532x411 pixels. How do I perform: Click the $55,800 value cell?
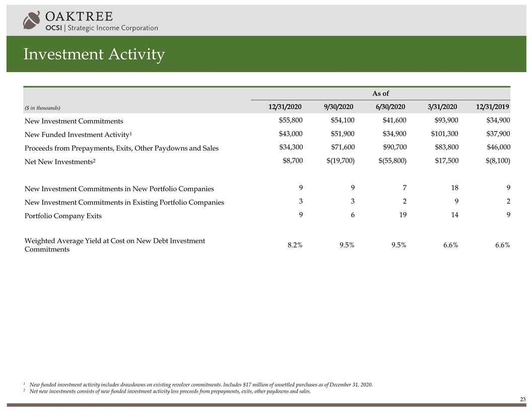(290, 121)
